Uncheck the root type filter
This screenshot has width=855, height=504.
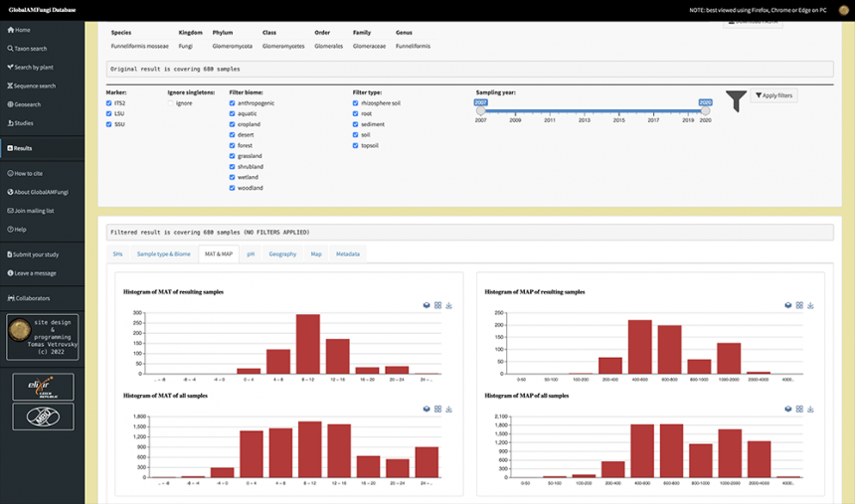click(355, 113)
